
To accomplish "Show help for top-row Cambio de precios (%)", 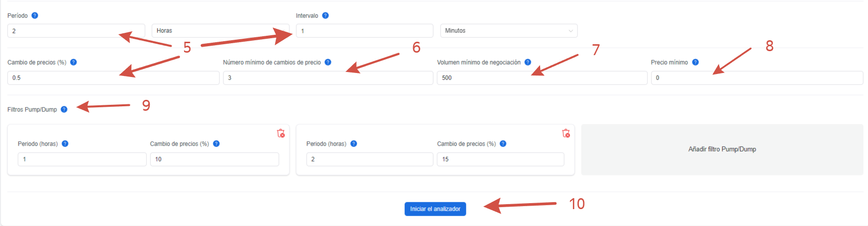I will tap(73, 62).
